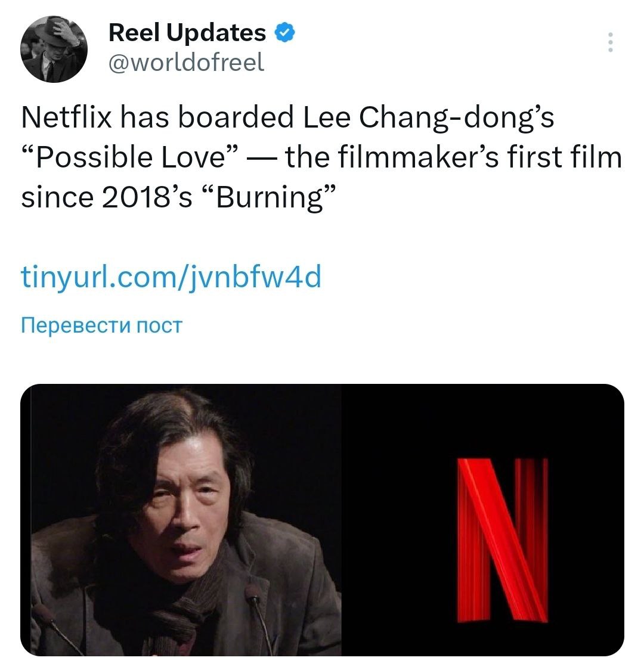Image resolution: width=644 pixels, height=670 pixels.
Task: Click Перевести пост to translate the post
Action: coord(101,325)
